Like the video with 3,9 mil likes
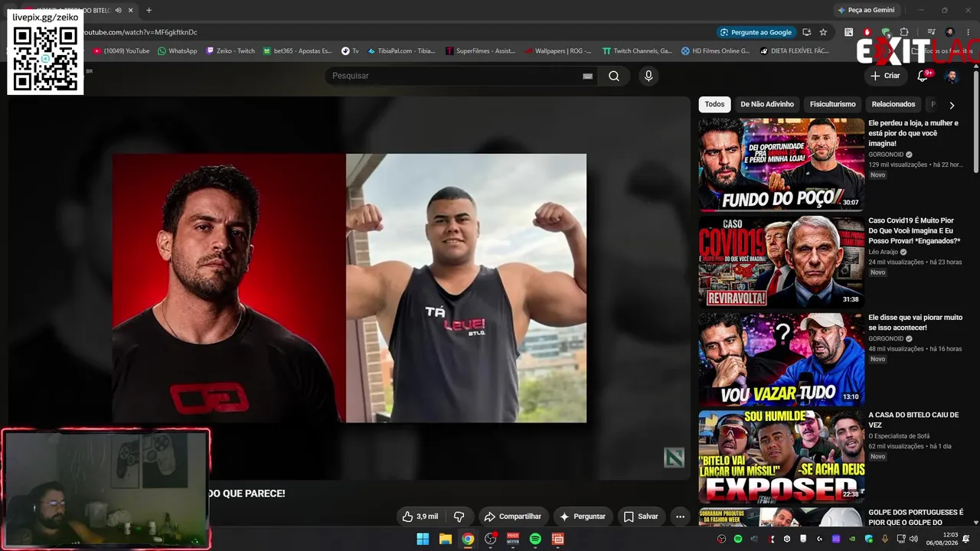The image size is (980, 551). (x=420, y=517)
